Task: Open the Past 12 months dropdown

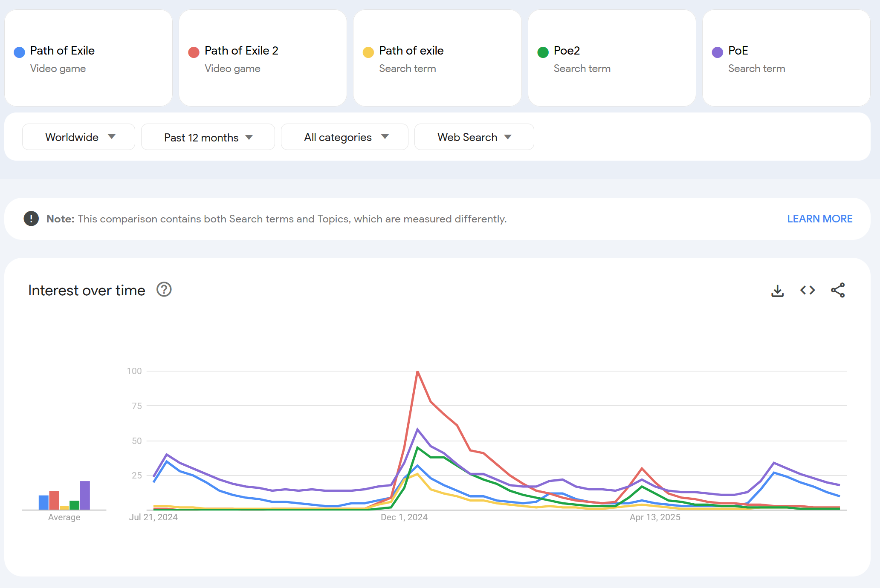Action: click(x=208, y=137)
